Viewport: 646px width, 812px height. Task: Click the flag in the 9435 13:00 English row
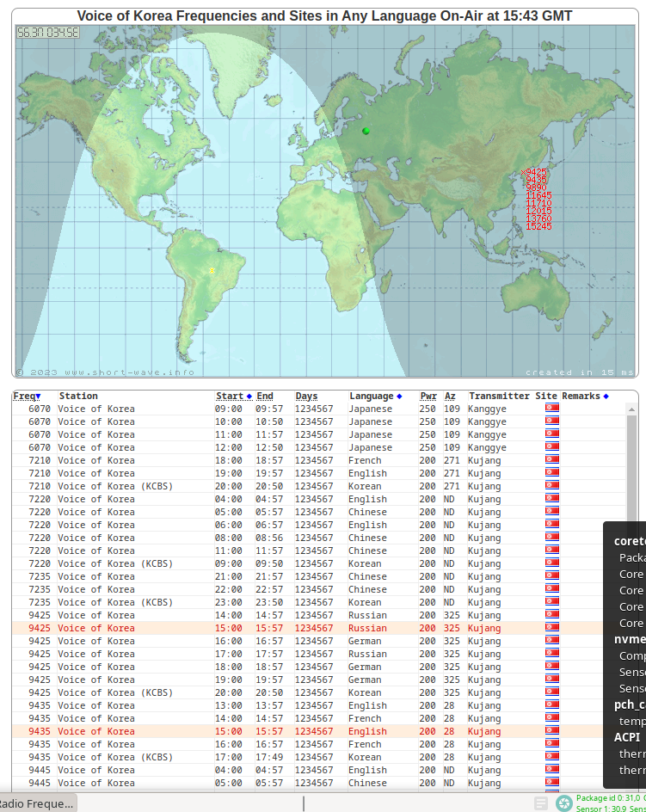tap(551, 705)
